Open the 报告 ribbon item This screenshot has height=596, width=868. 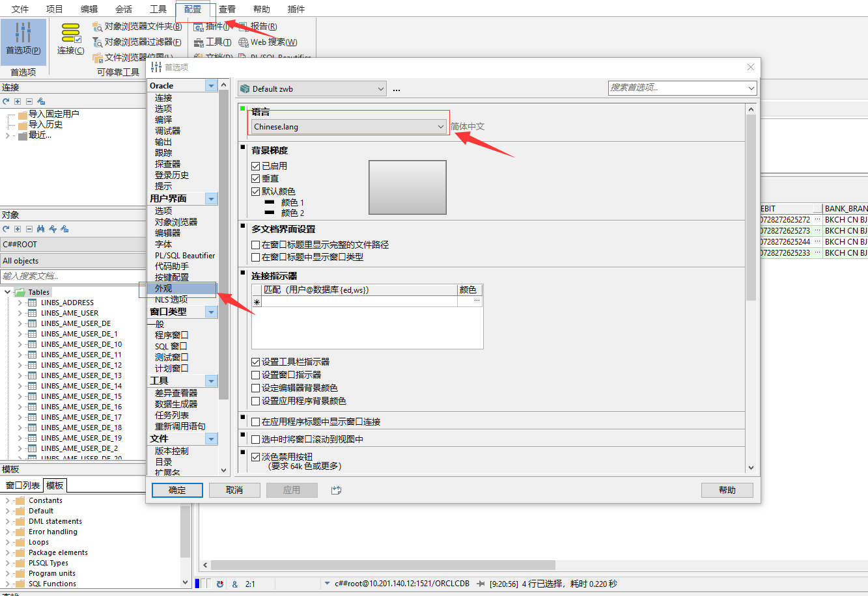[x=258, y=27]
